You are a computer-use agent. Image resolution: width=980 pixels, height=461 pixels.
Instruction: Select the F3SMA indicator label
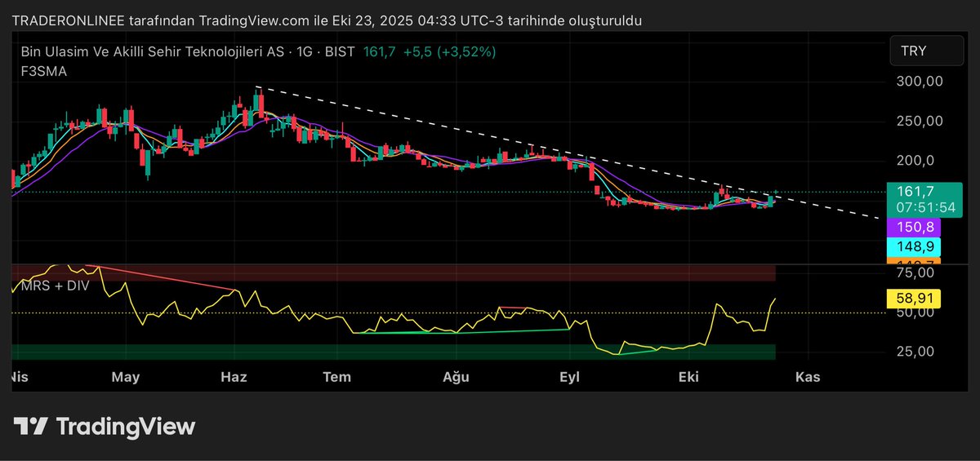coord(44,71)
